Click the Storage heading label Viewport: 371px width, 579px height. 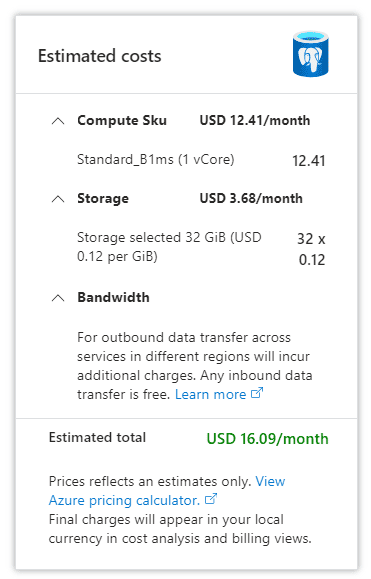[x=103, y=199]
